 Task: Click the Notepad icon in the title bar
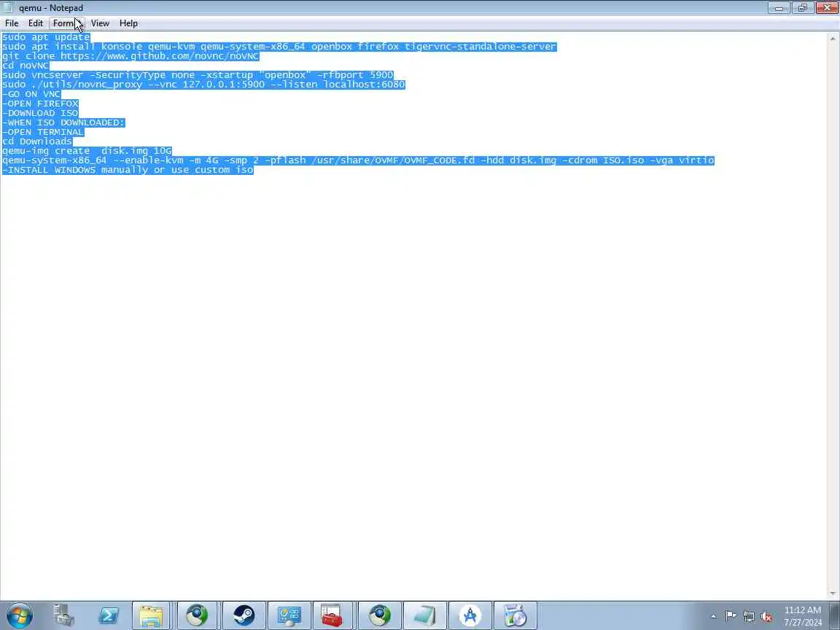[8, 7]
